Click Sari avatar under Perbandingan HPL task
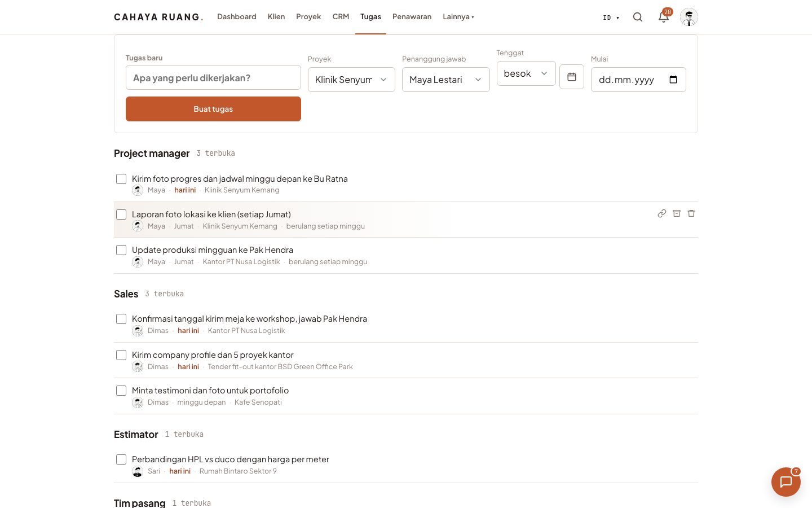This screenshot has width=812, height=508. point(138,471)
